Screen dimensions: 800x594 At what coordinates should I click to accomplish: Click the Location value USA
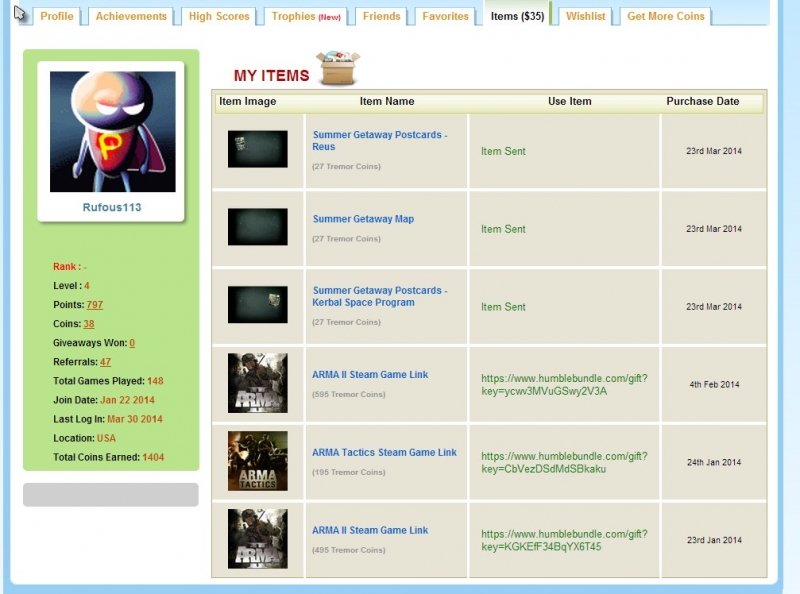tap(106, 438)
